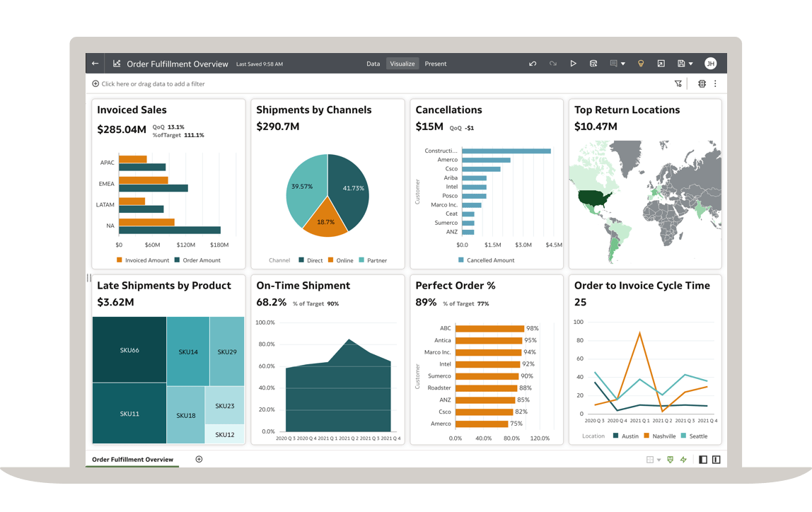Open the filter bar funnel icon
The height and width of the screenshot is (512, 812).
click(678, 83)
